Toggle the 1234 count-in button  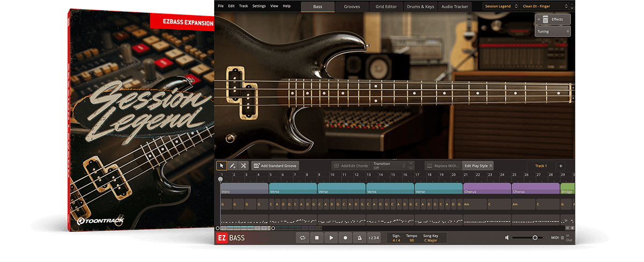(x=374, y=238)
